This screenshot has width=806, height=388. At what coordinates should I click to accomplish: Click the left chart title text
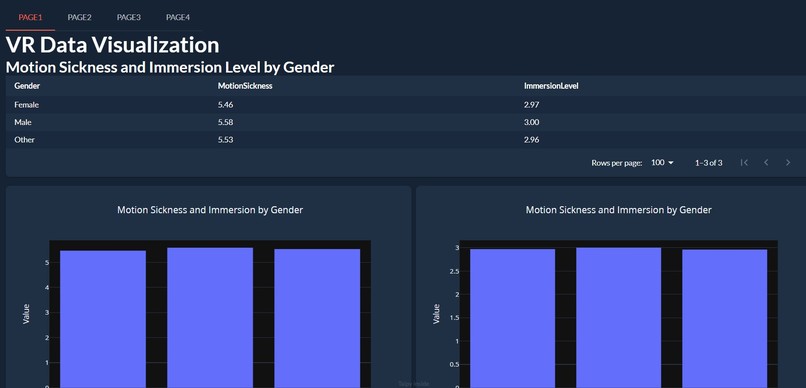pyautogui.click(x=210, y=210)
